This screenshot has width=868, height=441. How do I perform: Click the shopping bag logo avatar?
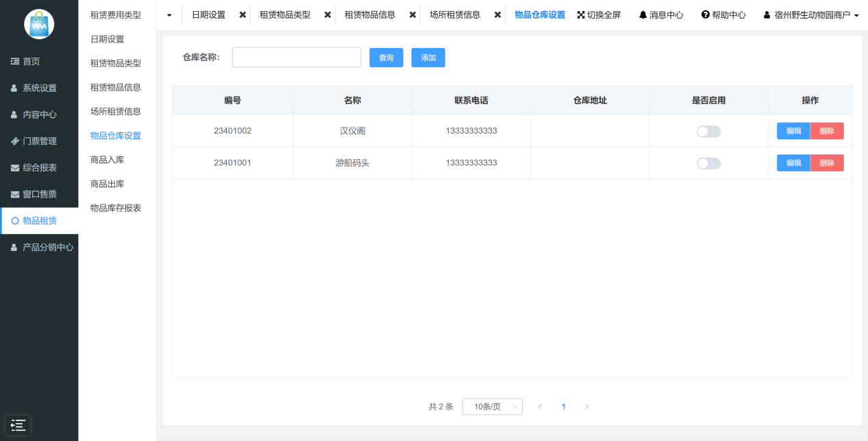point(39,24)
